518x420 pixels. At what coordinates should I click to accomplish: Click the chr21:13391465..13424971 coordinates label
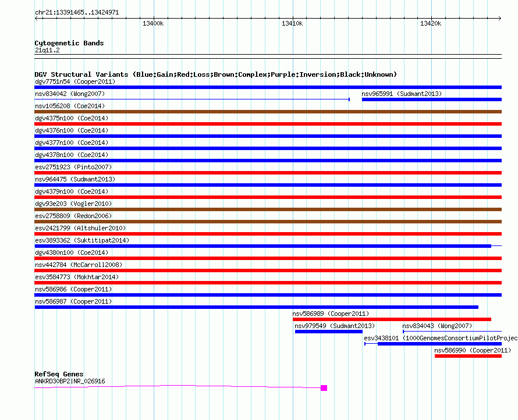77,12
